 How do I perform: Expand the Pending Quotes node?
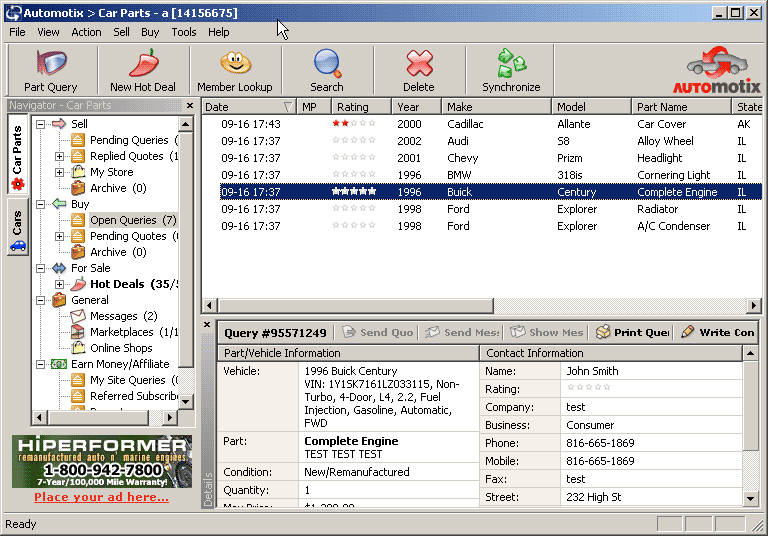point(59,236)
